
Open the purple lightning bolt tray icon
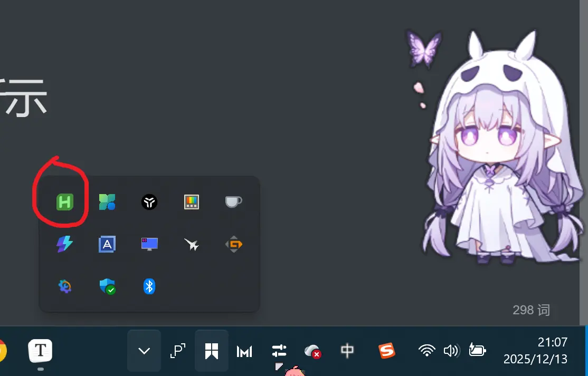(x=64, y=244)
